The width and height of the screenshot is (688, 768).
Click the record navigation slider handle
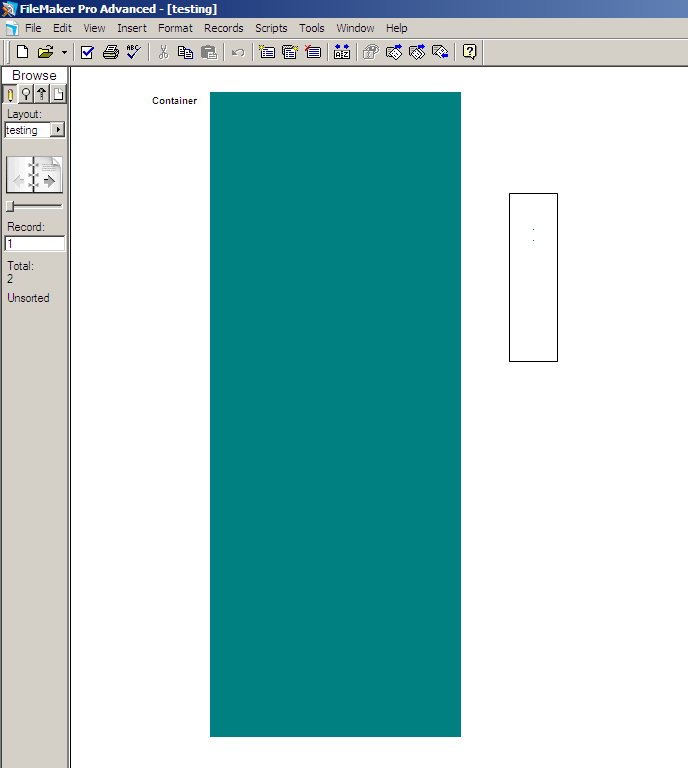point(10,206)
